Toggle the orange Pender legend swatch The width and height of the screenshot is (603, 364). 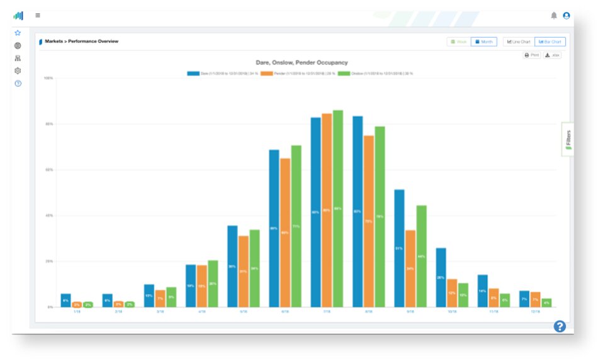click(x=266, y=74)
